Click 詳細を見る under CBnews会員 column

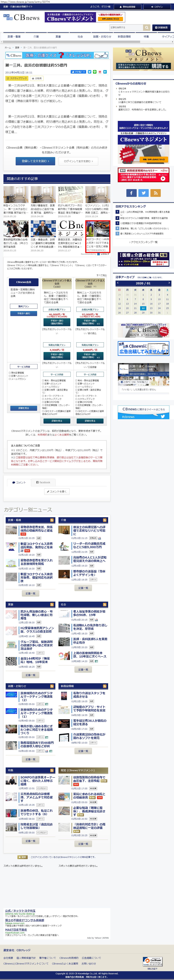coord(24,408)
